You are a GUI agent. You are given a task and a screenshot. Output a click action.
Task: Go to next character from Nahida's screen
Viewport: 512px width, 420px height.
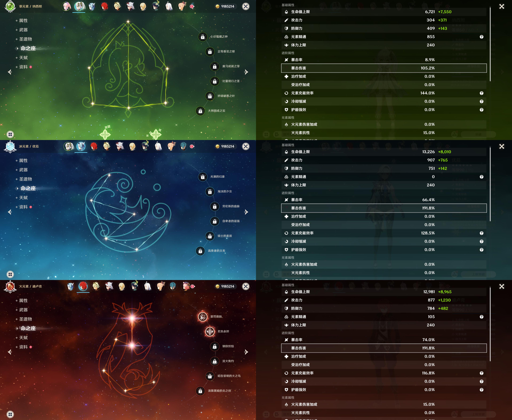246,72
